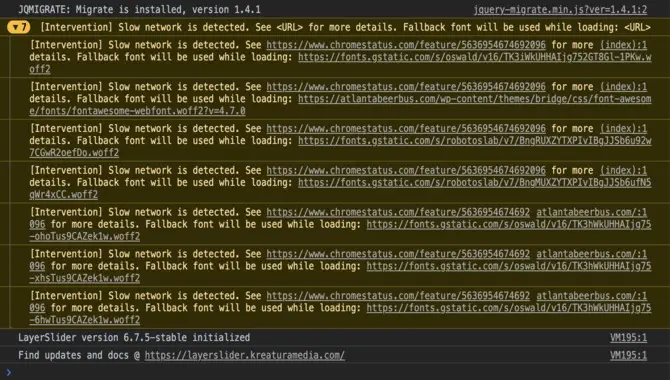
Task: Click the first (index):1 source reference
Action: (623, 45)
